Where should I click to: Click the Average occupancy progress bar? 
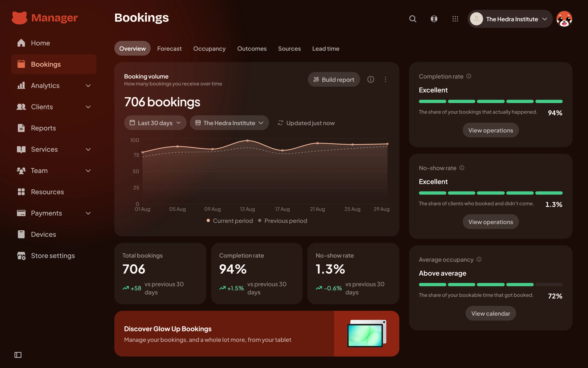tap(491, 284)
